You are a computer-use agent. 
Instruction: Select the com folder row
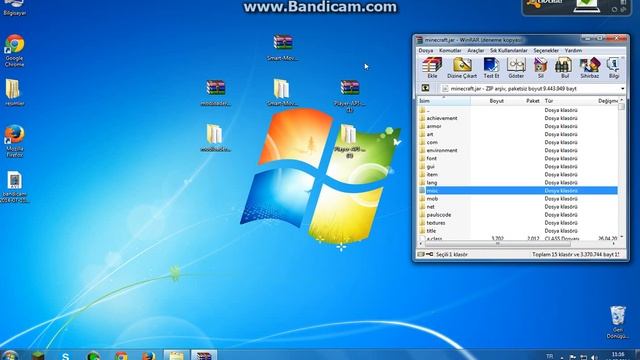[x=518, y=142]
